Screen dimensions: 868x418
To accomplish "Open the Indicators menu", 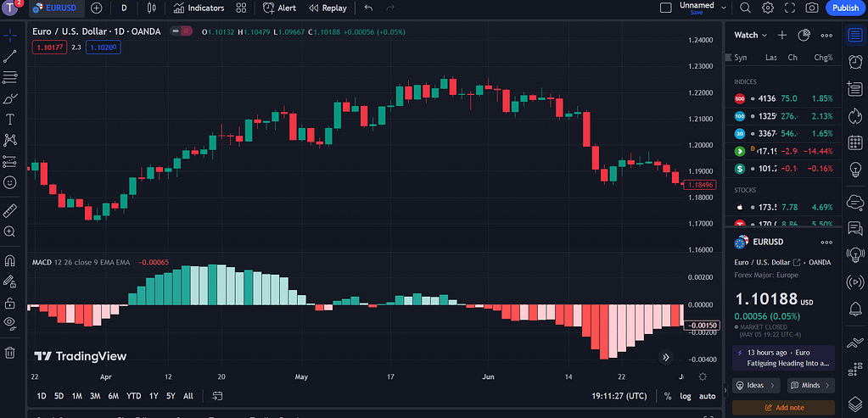I will [x=199, y=8].
